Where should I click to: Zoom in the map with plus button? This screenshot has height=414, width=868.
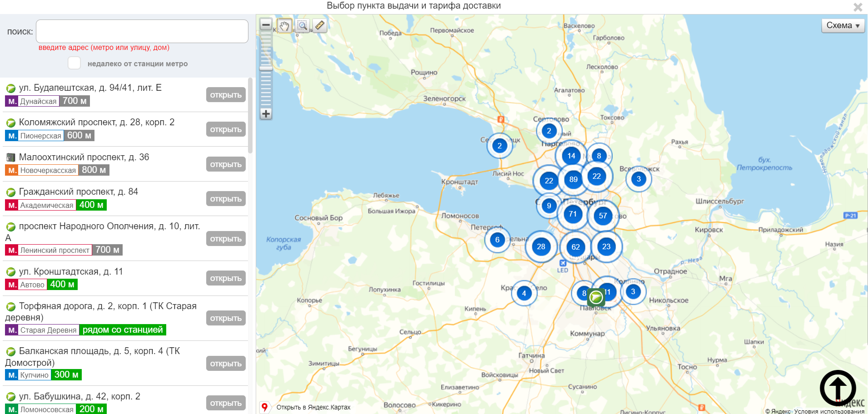[266, 114]
